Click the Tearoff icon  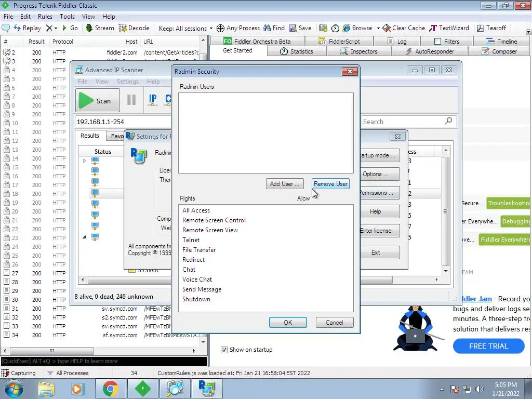coord(481,28)
